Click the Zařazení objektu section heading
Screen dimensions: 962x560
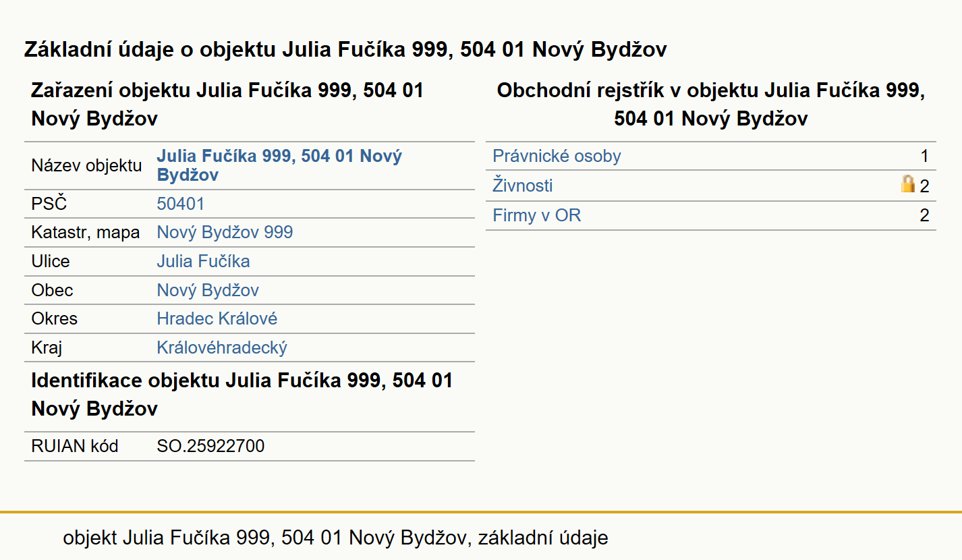[227, 105]
